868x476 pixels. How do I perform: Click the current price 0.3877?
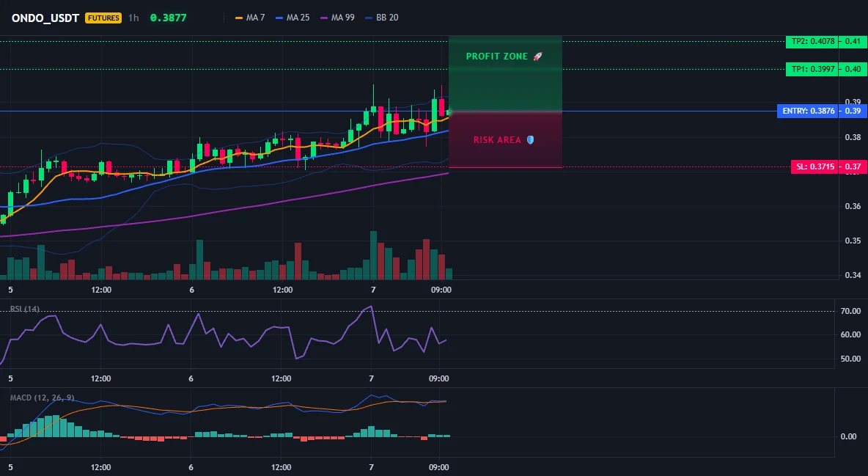(169, 18)
